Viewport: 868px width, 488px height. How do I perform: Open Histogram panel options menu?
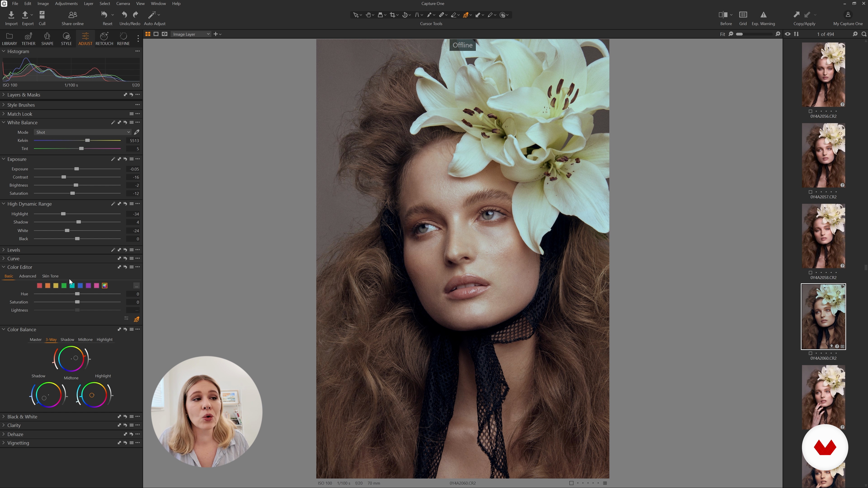pos(137,51)
